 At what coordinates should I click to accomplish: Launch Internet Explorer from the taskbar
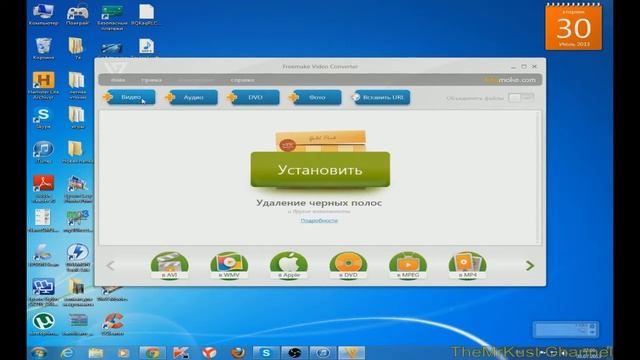point(67,352)
